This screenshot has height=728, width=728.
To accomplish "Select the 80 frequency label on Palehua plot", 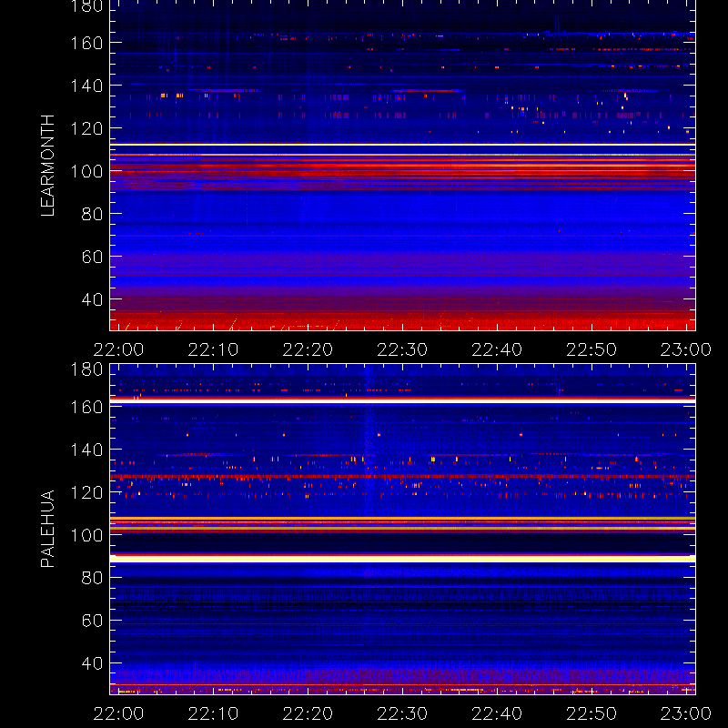I will (93, 578).
